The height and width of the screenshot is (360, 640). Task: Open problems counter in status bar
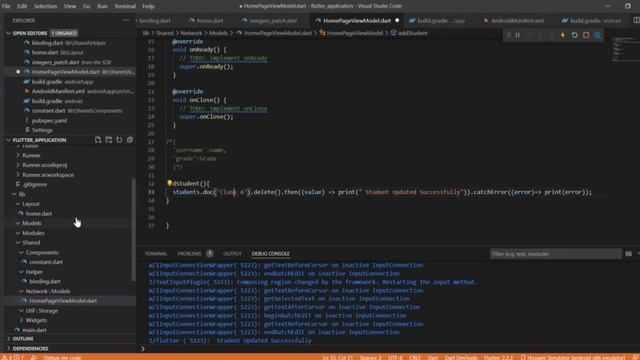pyautogui.click(x=12, y=357)
